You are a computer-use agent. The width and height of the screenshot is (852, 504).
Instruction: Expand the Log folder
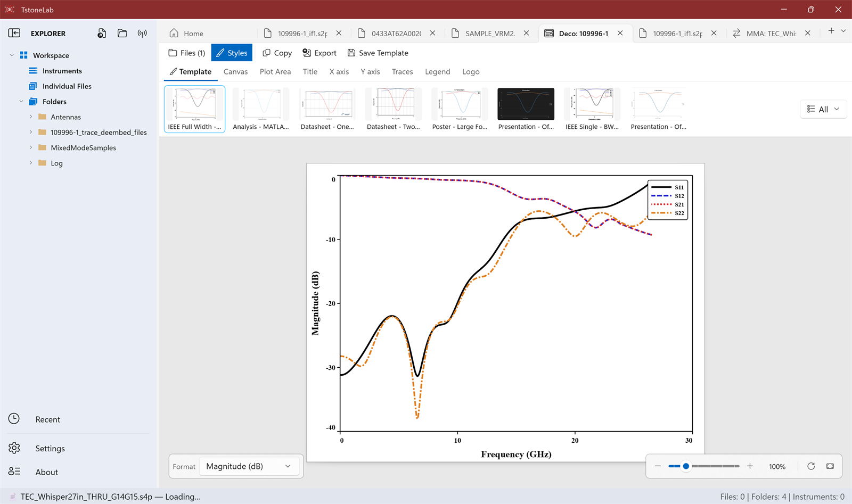coord(31,163)
